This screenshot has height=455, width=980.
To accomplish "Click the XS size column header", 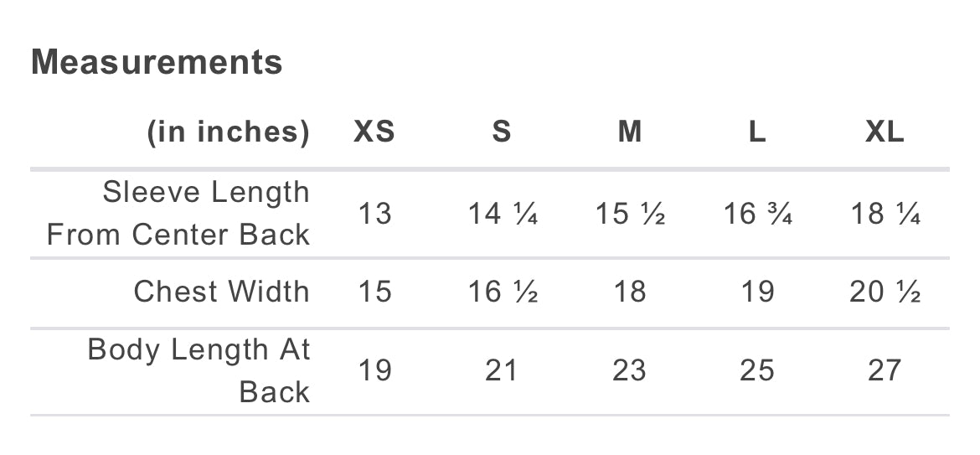I will (374, 132).
